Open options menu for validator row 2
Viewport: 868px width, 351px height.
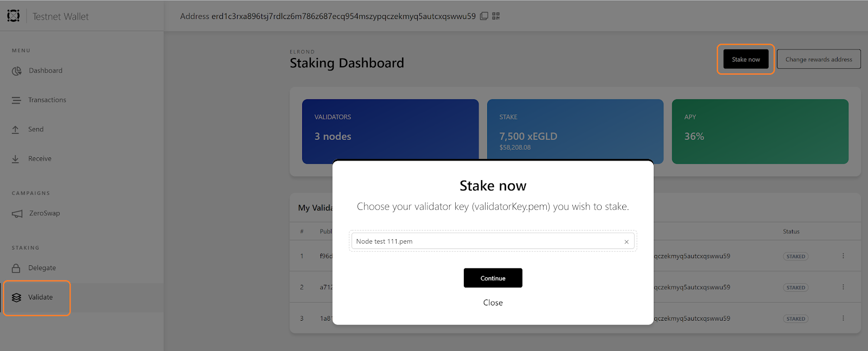[x=843, y=287]
